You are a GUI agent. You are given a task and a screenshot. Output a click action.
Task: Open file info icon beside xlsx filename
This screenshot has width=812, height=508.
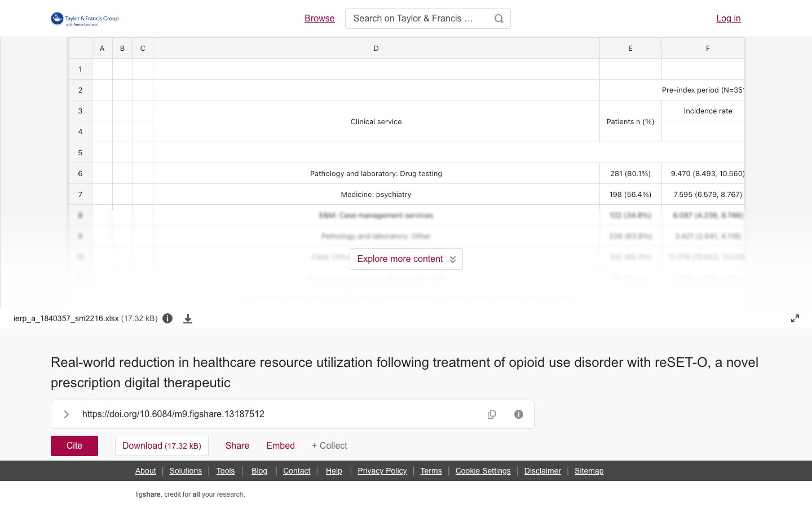tap(167, 318)
